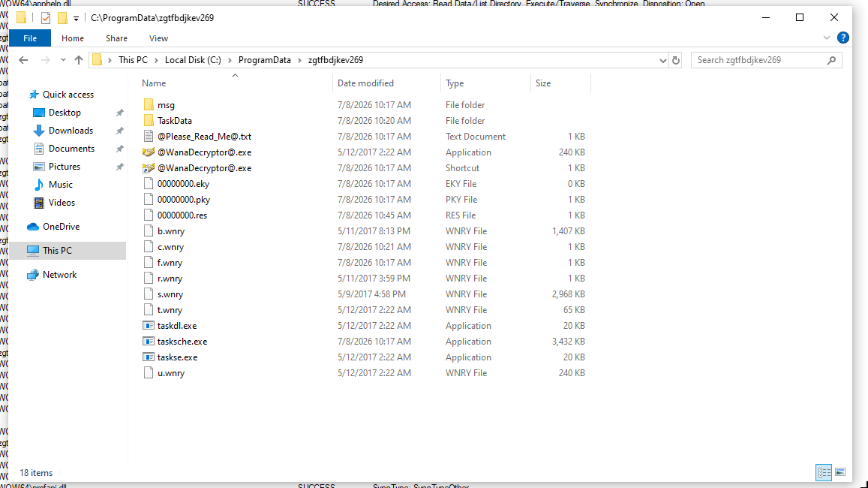Select the c.wnry file
The image size is (868, 488).
(170, 247)
